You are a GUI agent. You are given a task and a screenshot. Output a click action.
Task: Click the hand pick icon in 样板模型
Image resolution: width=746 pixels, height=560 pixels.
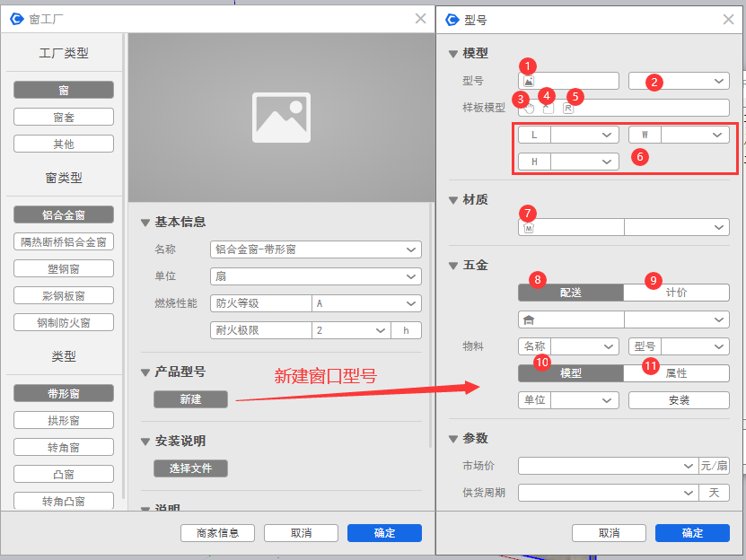coord(529,109)
